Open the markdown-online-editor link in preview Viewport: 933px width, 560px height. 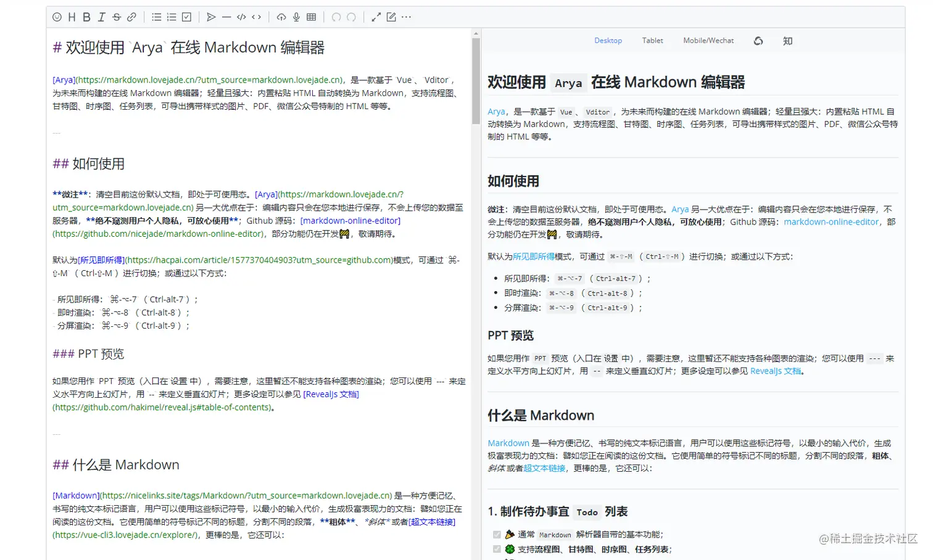[831, 222]
